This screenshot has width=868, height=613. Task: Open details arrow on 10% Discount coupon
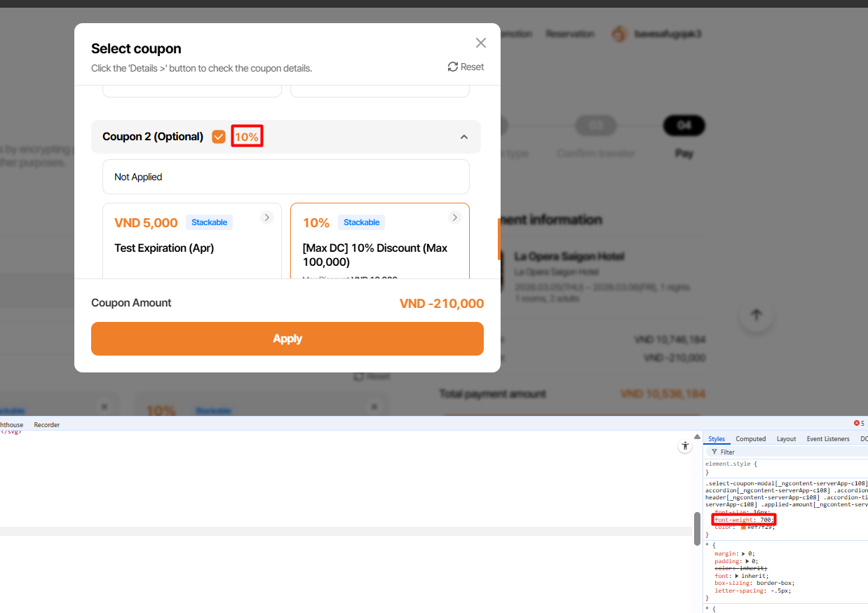point(454,217)
